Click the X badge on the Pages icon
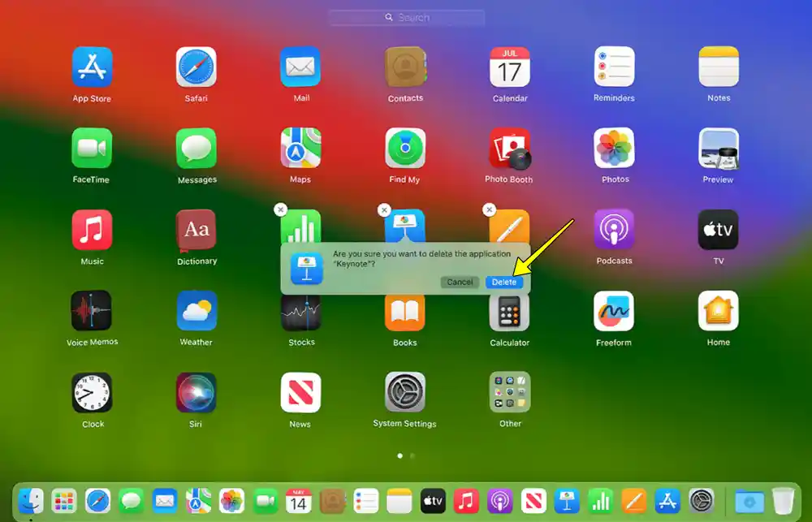The width and height of the screenshot is (812, 522). [490, 209]
